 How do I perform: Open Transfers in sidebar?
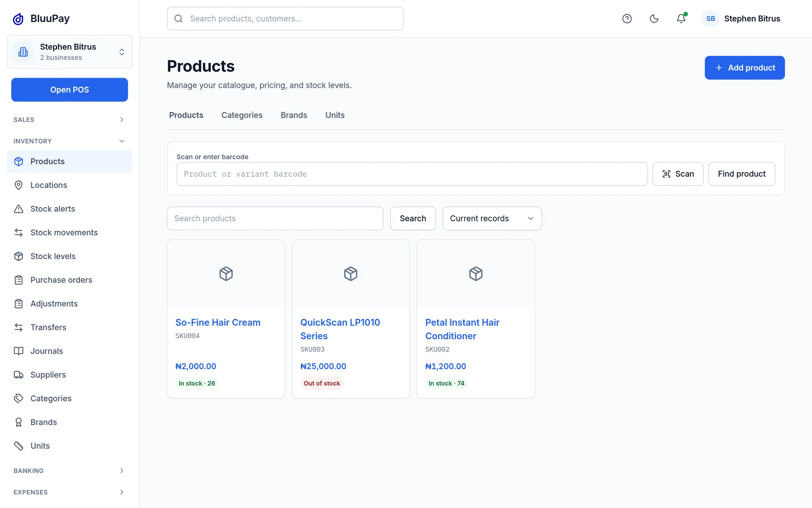pos(69,327)
